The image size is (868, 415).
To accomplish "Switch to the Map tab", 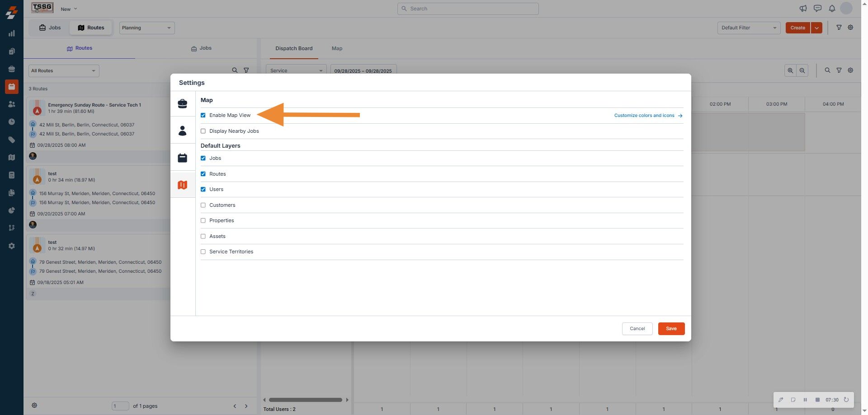I will [x=337, y=48].
